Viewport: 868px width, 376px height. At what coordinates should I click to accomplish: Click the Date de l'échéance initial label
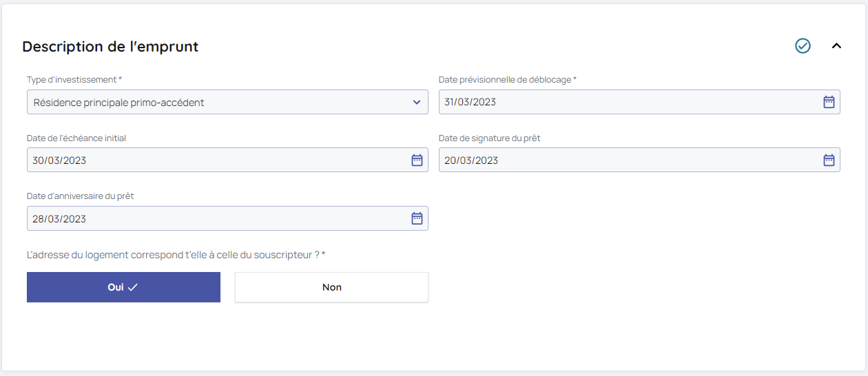coord(76,138)
